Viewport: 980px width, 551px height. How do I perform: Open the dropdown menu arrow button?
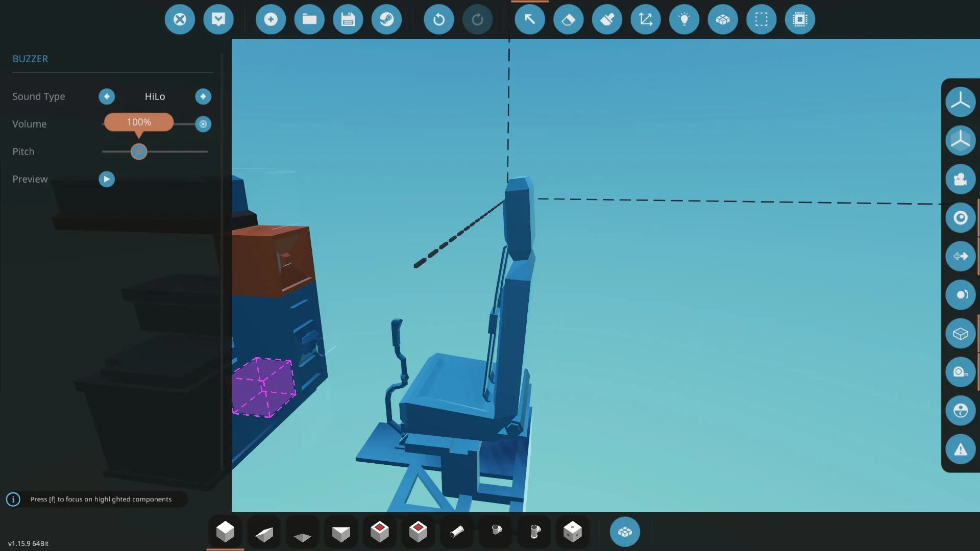[x=218, y=19]
